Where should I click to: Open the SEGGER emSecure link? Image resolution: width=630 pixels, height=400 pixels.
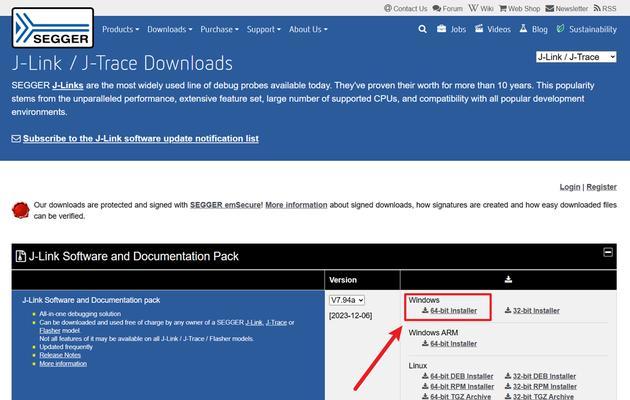click(225, 205)
